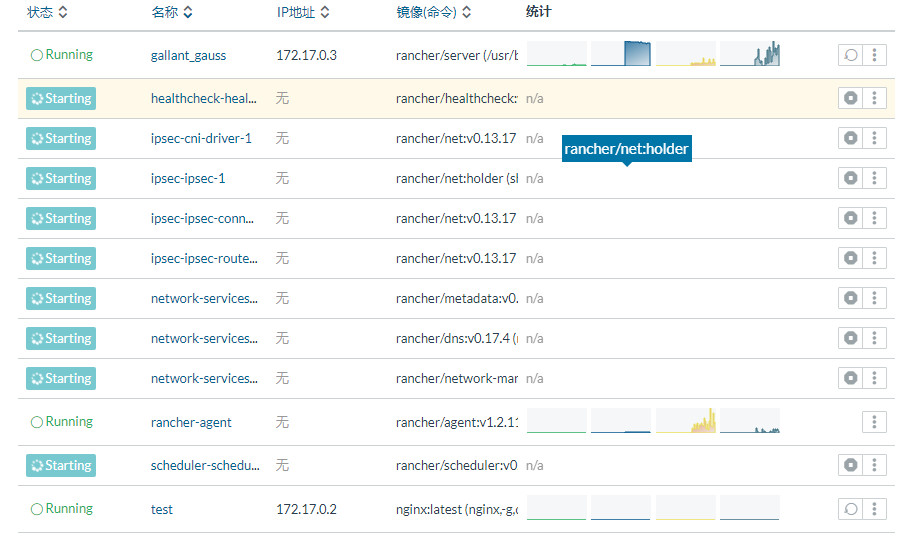Open more actions for gallant_gauss

click(874, 55)
